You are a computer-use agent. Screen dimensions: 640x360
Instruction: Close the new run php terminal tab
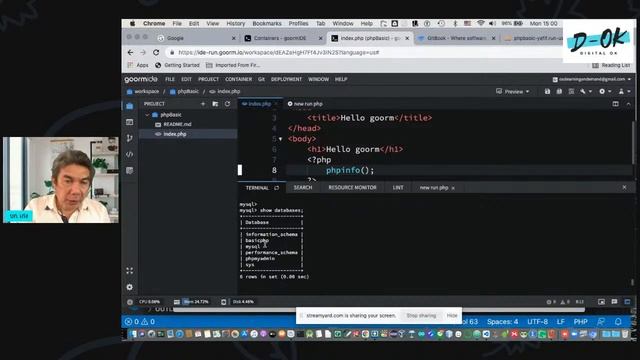[x=453, y=188]
